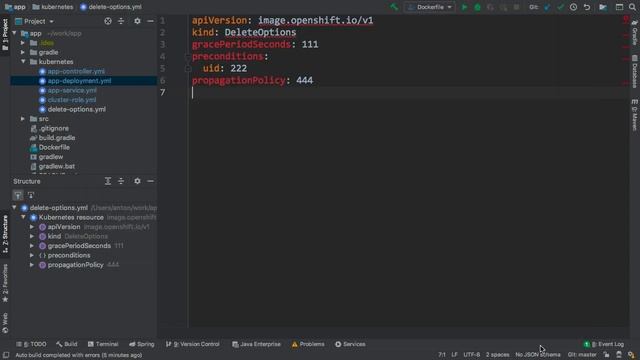Select app-service.yml file
640x360 pixels.
(72, 90)
